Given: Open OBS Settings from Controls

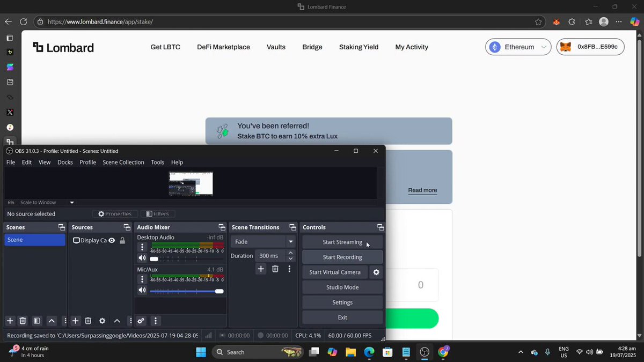Looking at the screenshot, I should (342, 302).
